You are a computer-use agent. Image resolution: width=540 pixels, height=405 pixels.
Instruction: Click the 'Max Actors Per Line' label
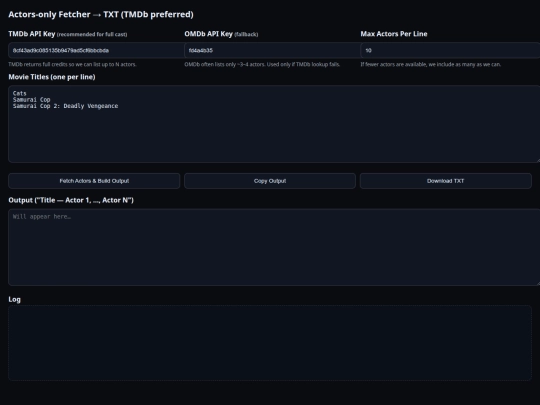(x=394, y=34)
